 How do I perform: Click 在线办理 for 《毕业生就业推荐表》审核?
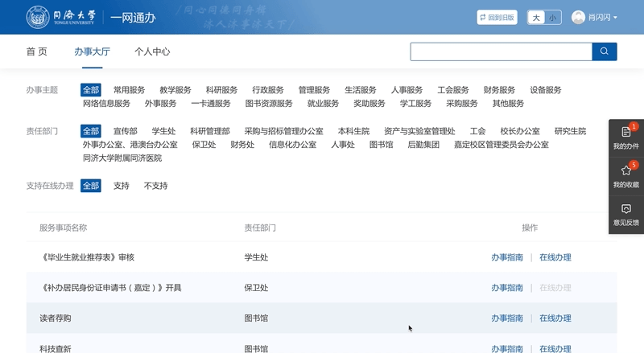coord(555,257)
